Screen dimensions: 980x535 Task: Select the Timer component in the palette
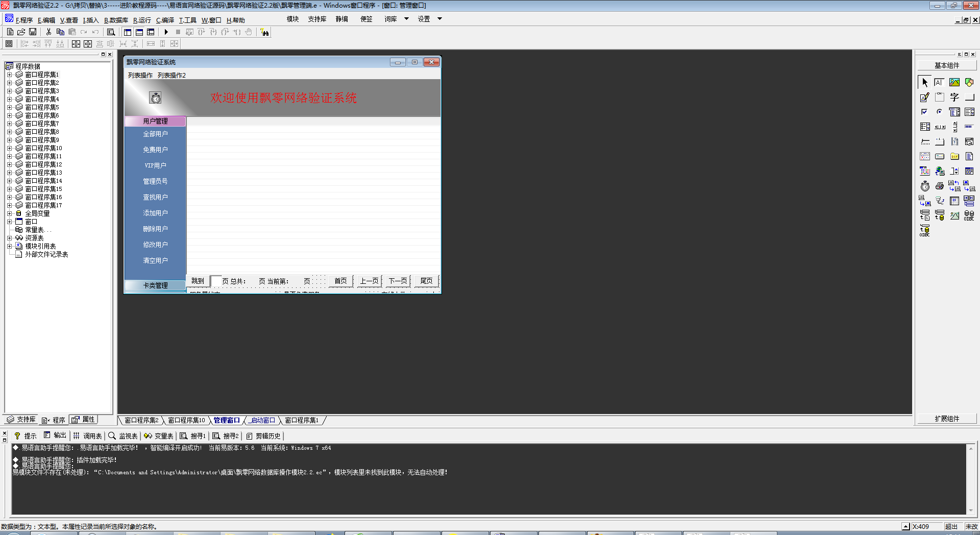pos(925,186)
